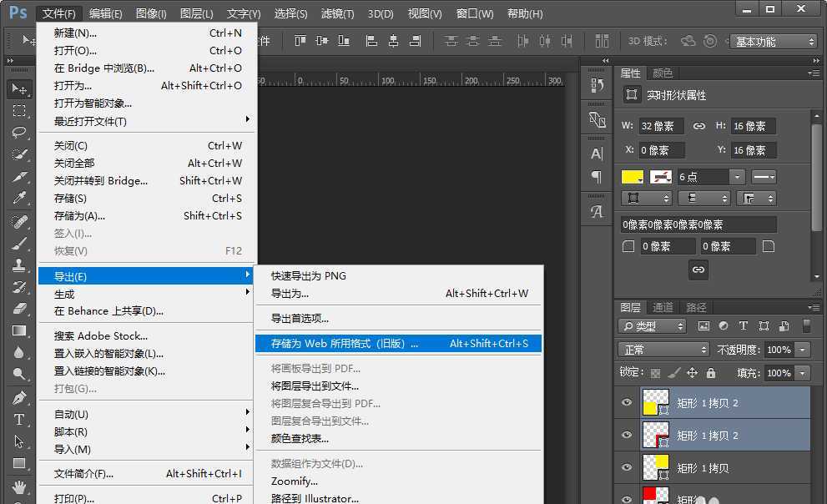The height and width of the screenshot is (504, 827).
Task: Click the yellow fill color swatch
Action: coord(632,176)
